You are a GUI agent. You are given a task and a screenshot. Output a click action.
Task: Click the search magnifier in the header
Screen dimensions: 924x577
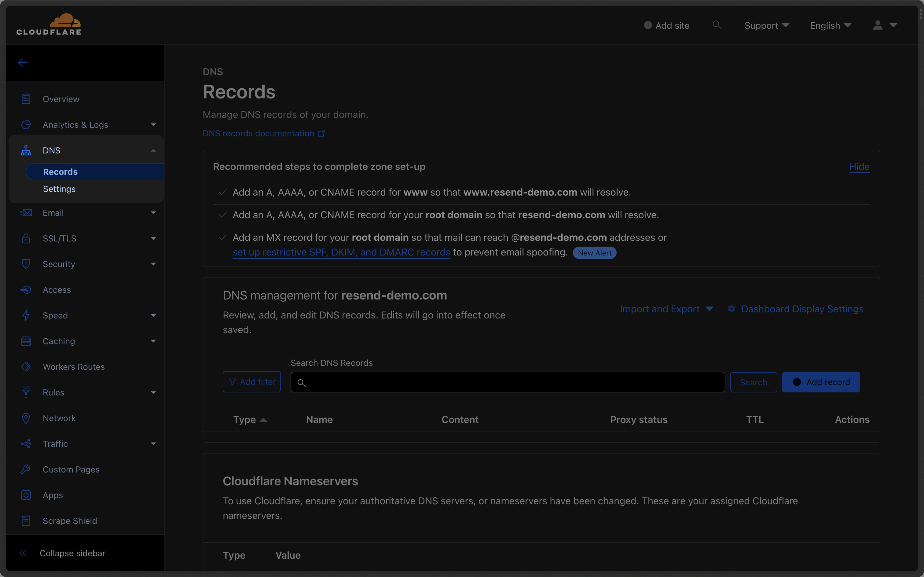tap(717, 25)
